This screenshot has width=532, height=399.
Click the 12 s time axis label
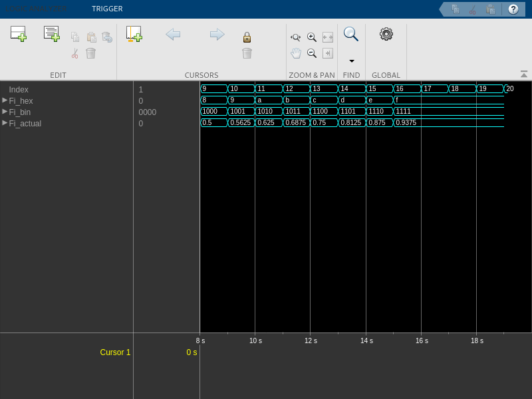[311, 340]
